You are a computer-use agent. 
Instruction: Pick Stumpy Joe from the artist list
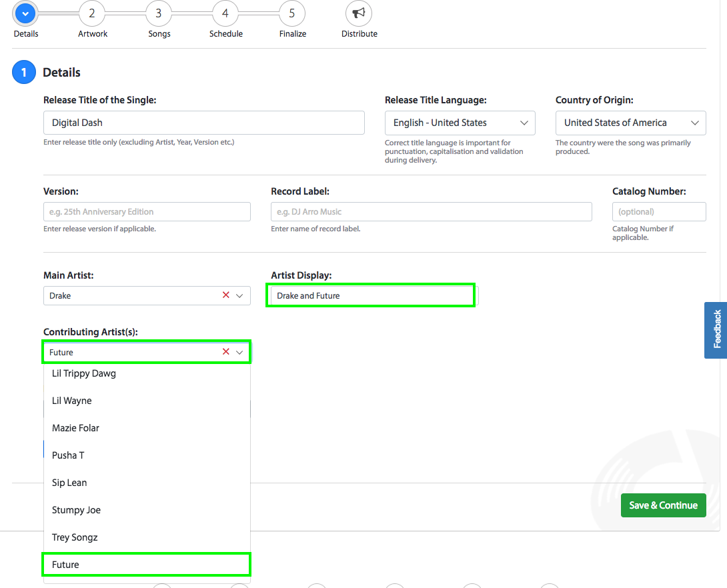click(147, 510)
